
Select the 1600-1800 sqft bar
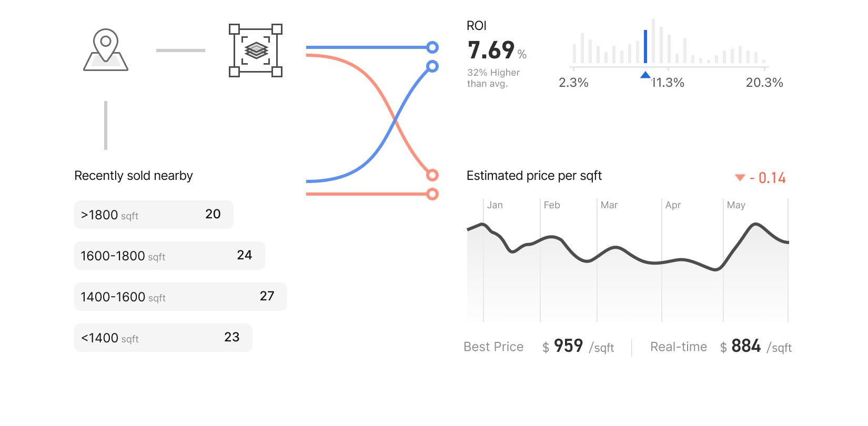point(169,256)
